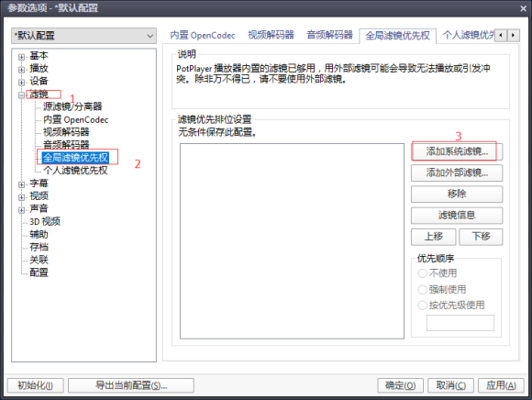This screenshot has width=532, height=400.
Task: Select 滤镜 category in tree
Action: (x=39, y=94)
